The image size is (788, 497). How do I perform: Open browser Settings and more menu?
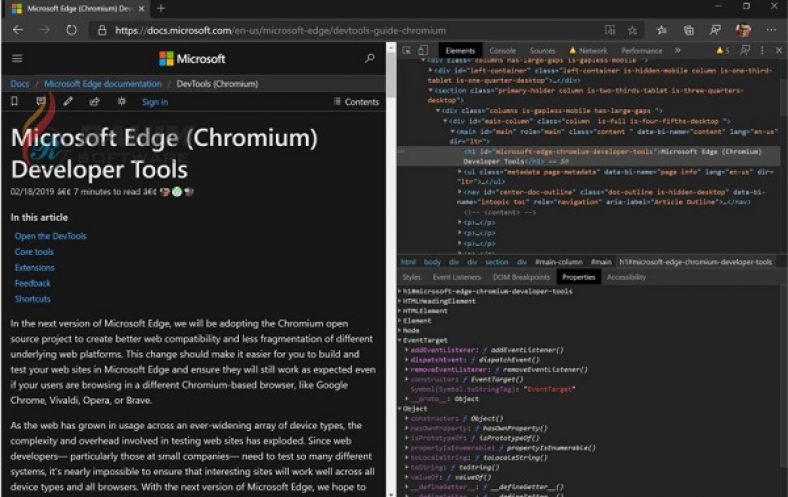[x=771, y=30]
